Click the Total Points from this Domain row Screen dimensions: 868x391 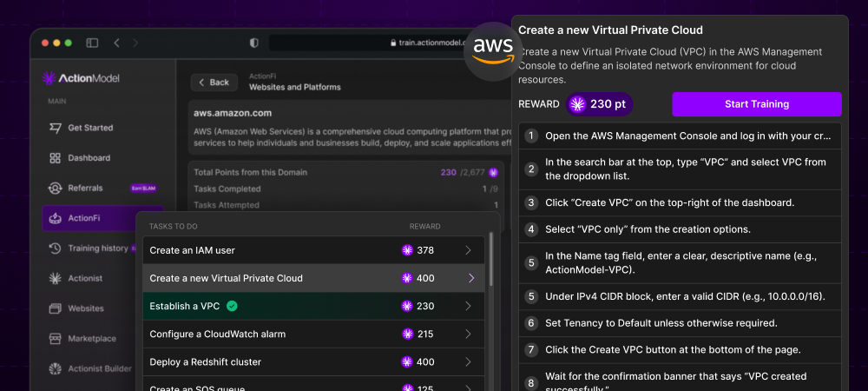pos(346,172)
